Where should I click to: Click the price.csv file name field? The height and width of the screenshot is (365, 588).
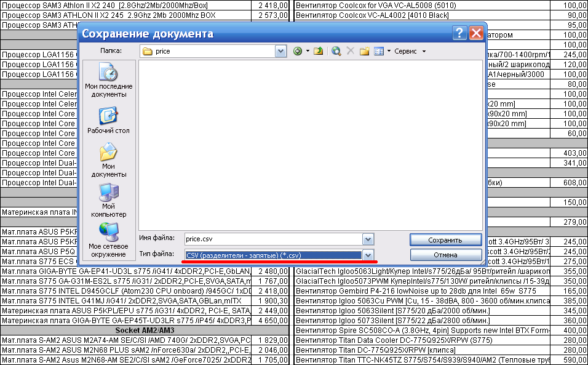pos(273,239)
